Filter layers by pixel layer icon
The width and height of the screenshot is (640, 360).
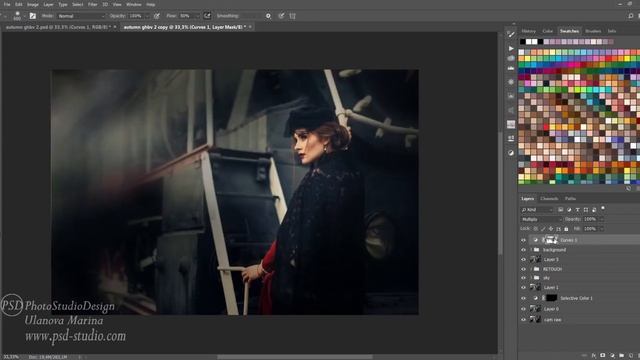click(x=560, y=209)
